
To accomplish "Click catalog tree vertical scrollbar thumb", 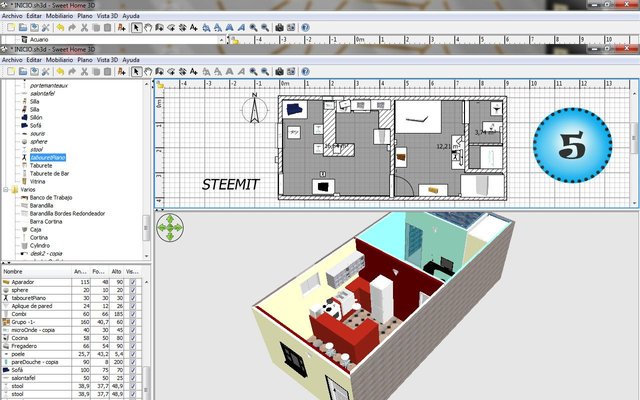I will coord(146,229).
